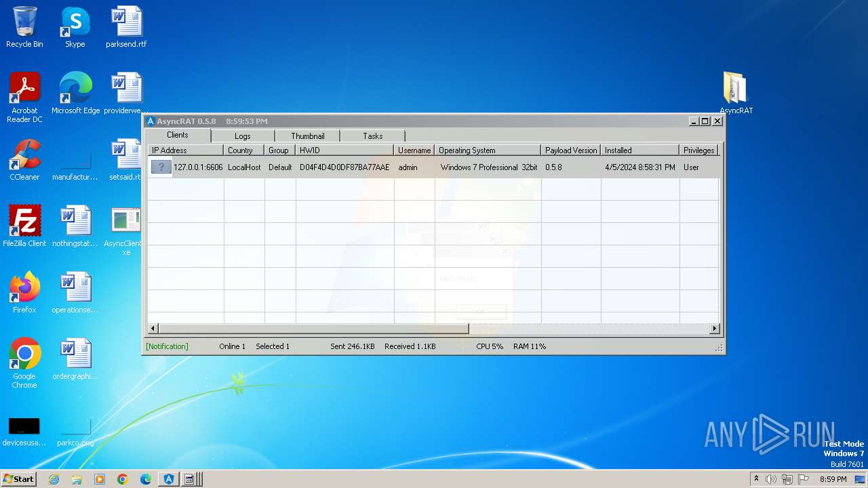Open File Explorer from taskbar
Screen dimensions: 868x488
(x=77, y=479)
